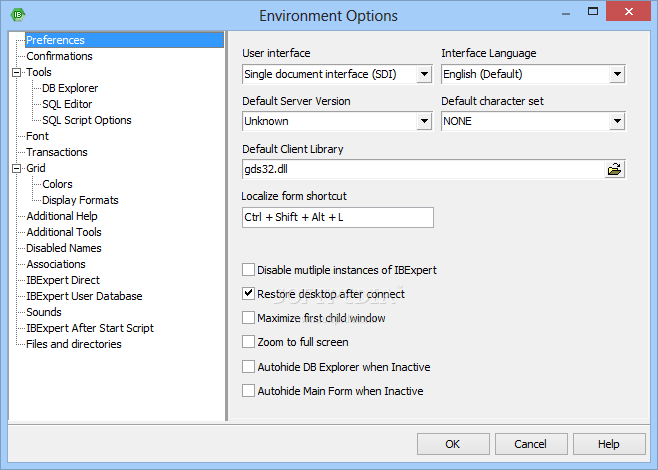Viewport: 658px width, 470px height.
Task: Enable Disable multiple instances of IBExpert checkbox
Action: [248, 270]
